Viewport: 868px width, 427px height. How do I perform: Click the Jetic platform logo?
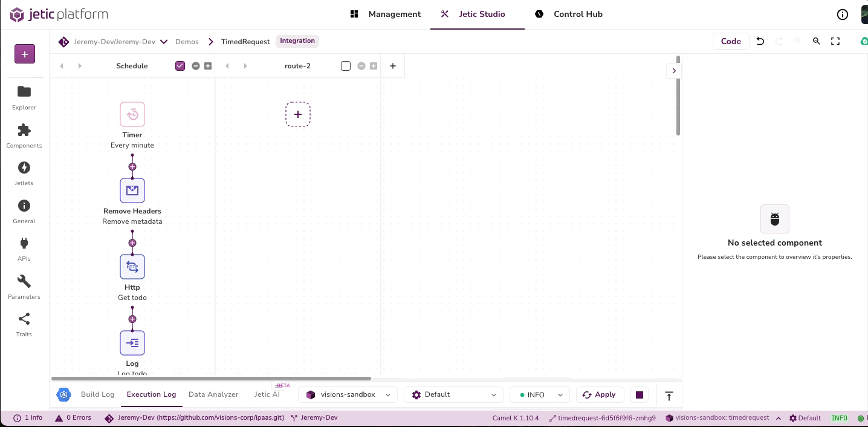point(59,15)
